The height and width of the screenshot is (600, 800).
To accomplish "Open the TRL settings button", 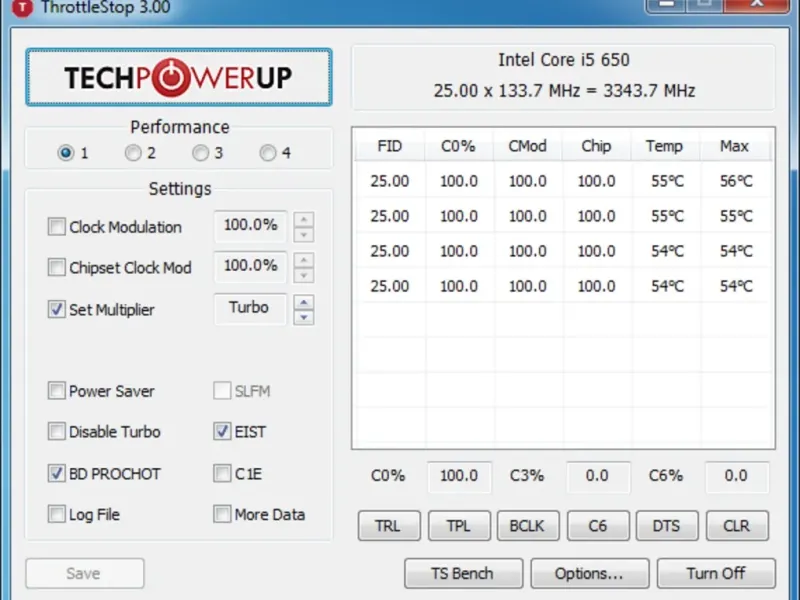I will (389, 526).
